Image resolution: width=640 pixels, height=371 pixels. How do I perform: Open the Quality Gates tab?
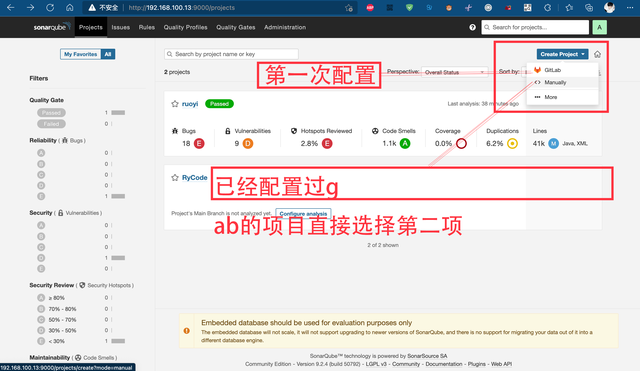tap(236, 27)
